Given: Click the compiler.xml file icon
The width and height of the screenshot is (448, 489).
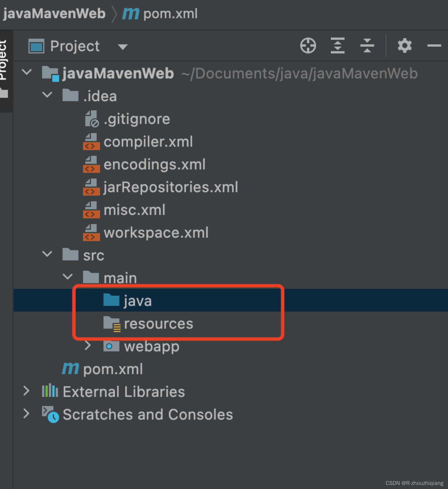Looking at the screenshot, I should pos(91,142).
